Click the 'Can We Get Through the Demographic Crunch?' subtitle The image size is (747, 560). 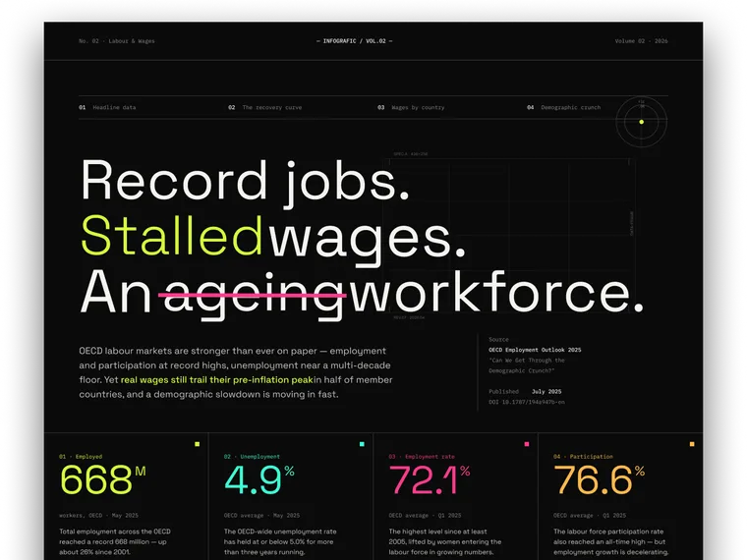(x=527, y=365)
